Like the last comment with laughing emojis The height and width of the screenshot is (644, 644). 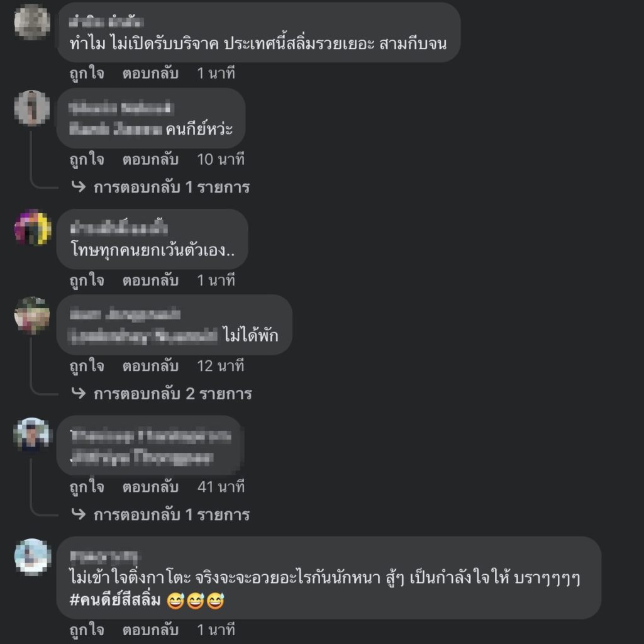87,630
